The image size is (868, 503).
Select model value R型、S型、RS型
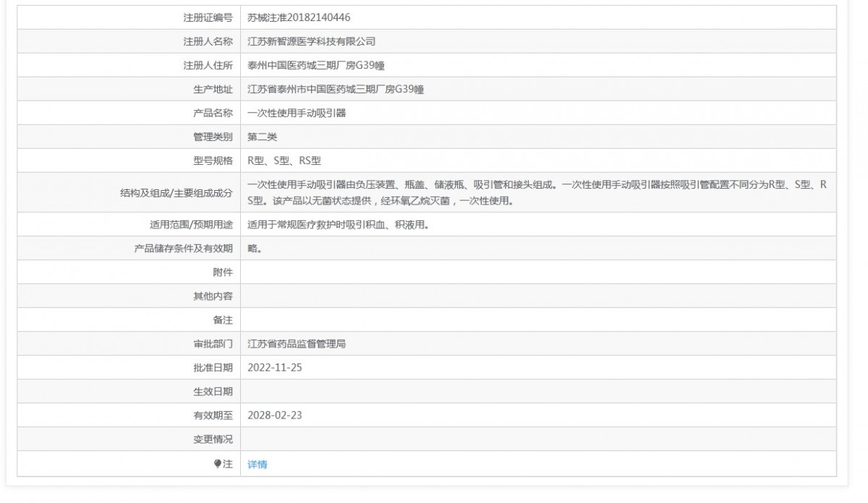coord(284,160)
